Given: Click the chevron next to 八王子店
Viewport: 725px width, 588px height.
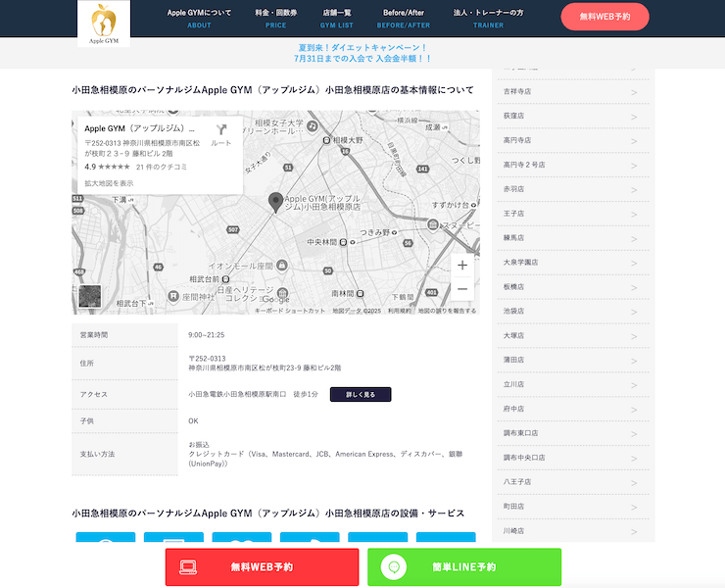Looking at the screenshot, I should tap(634, 482).
